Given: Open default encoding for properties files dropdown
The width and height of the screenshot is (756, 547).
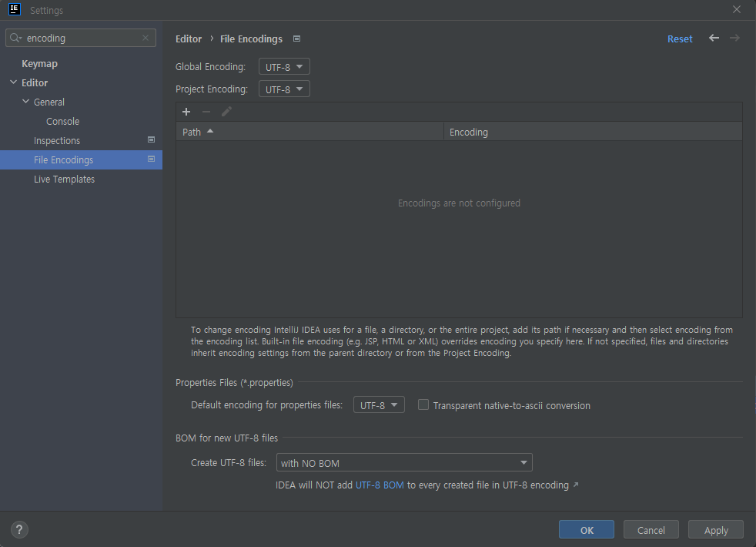Looking at the screenshot, I should click(379, 404).
